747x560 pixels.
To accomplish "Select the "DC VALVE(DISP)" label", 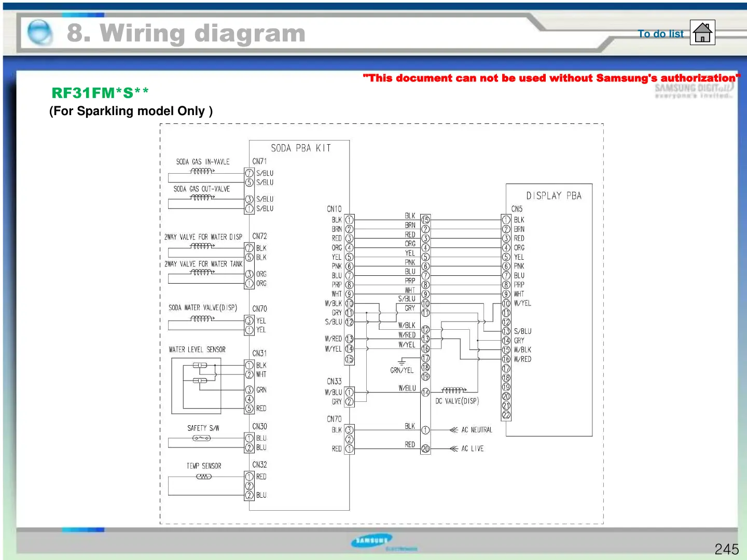I will (x=457, y=401).
